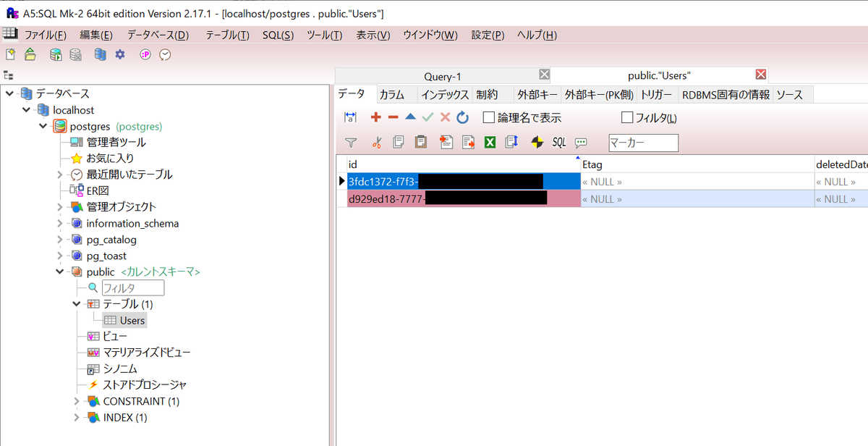Select the お気に入り tree item
868x446 pixels.
(110, 158)
